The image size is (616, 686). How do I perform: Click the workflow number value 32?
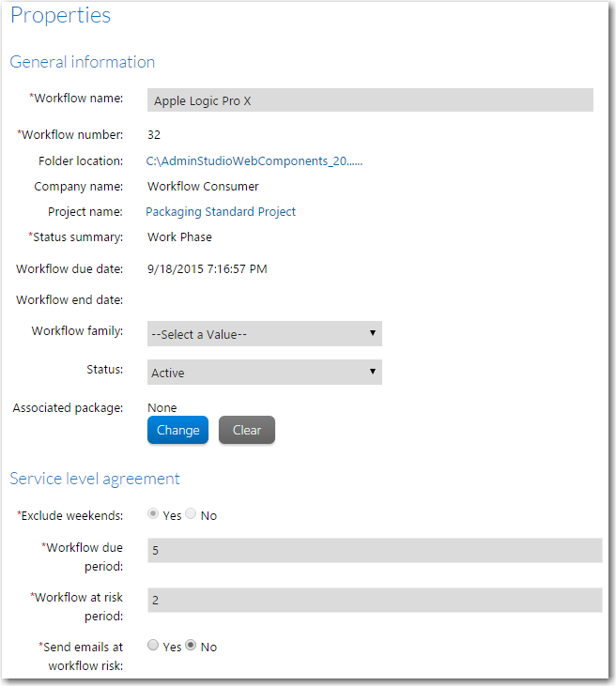[x=154, y=135]
